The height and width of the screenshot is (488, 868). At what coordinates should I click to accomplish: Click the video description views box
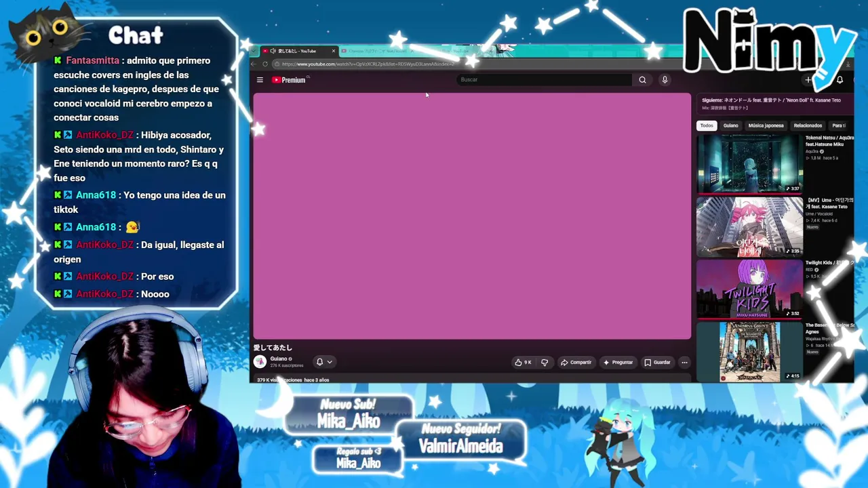point(472,380)
